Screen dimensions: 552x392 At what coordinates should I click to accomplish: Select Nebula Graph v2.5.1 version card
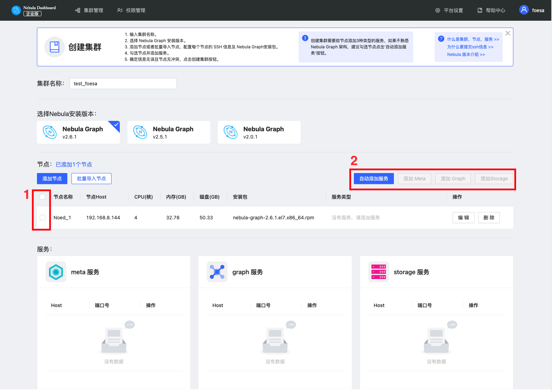coord(168,132)
